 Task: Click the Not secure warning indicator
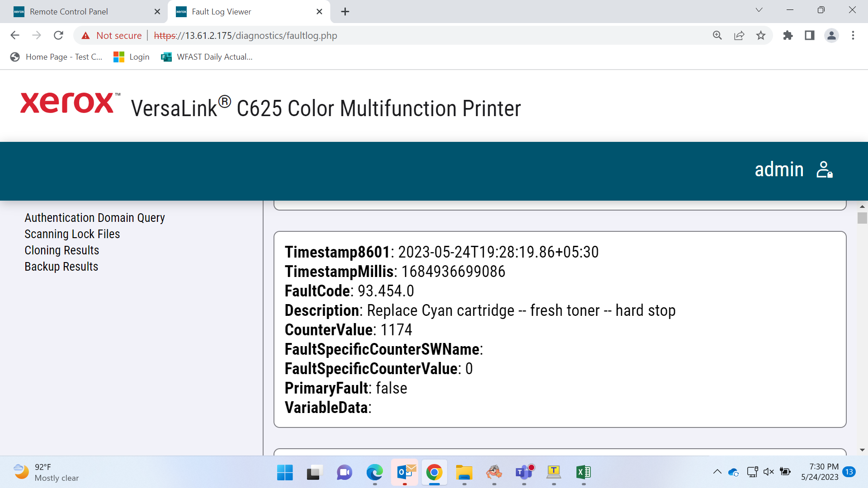111,35
